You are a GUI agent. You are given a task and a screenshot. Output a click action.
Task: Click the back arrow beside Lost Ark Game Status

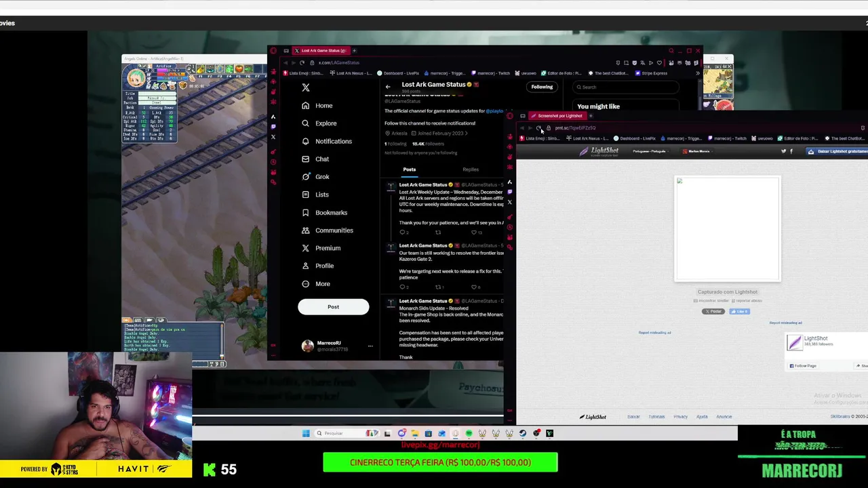coord(388,87)
